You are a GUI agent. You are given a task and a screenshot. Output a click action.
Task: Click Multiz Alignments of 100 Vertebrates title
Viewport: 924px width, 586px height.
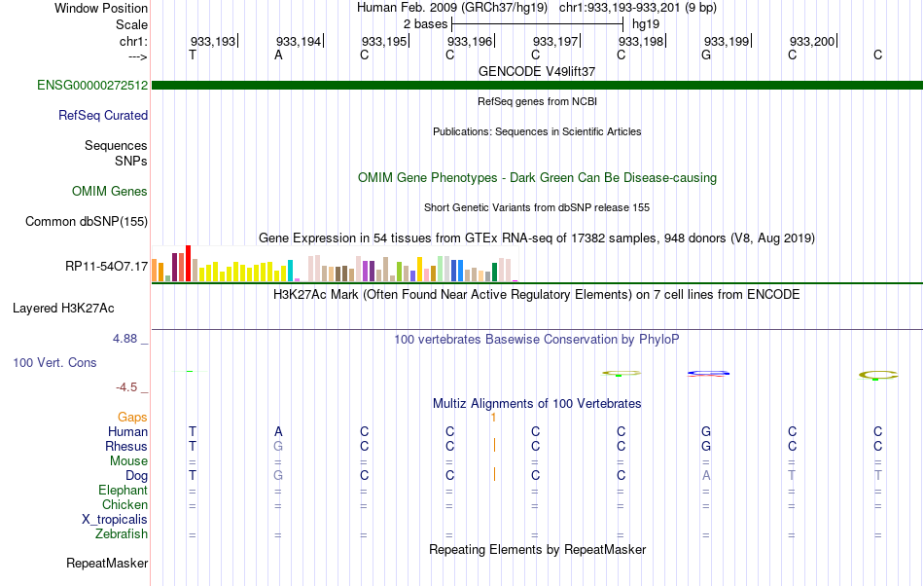tap(537, 403)
